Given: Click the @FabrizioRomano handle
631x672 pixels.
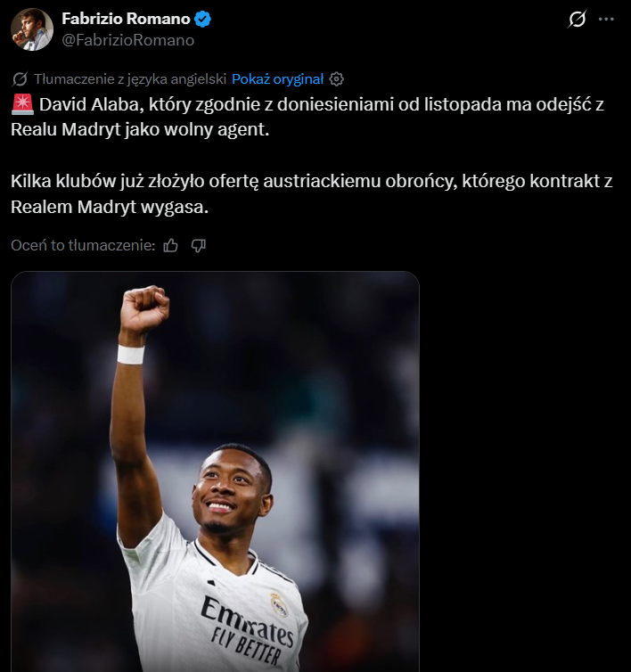Looking at the screenshot, I should pos(127,39).
